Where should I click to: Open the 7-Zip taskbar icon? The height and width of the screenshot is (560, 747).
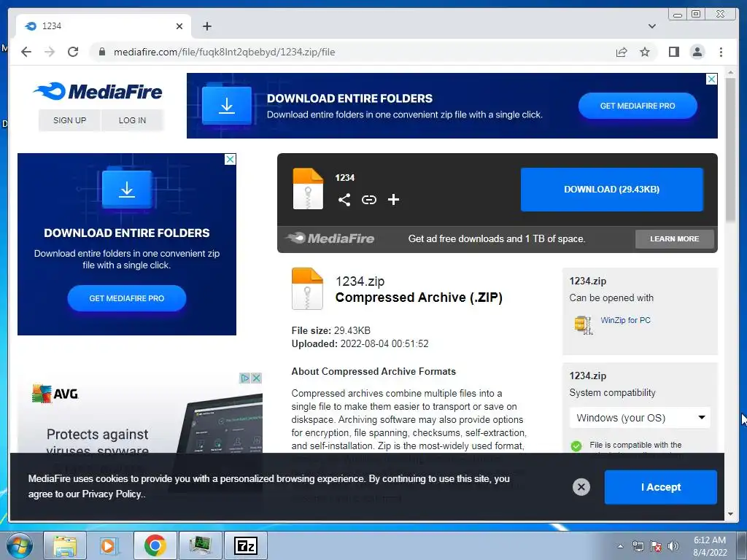pyautogui.click(x=246, y=545)
